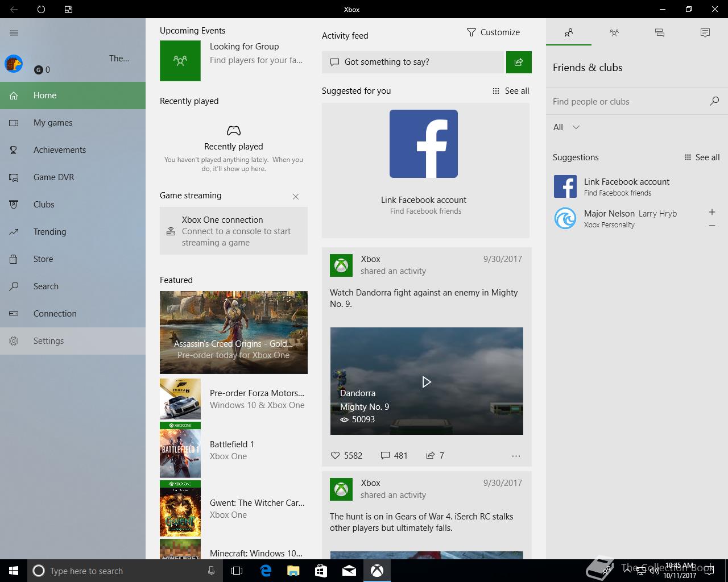Open the Store from sidebar
This screenshot has height=582, width=728.
click(x=73, y=259)
